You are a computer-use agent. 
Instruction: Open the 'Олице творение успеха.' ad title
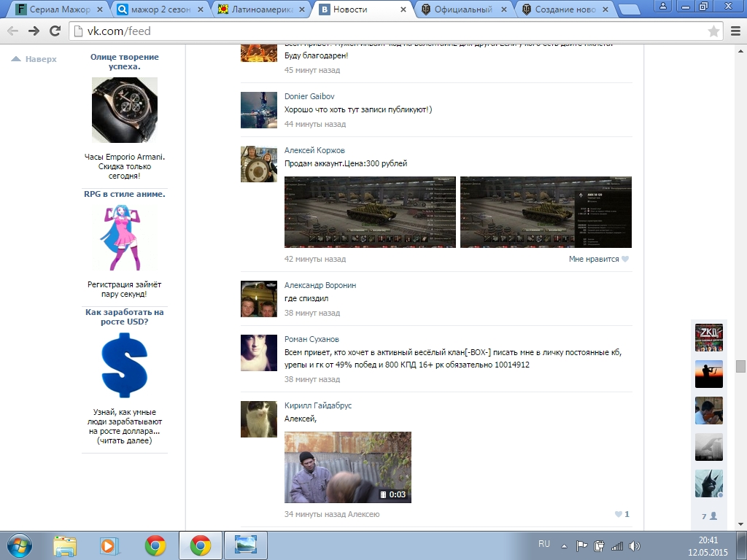click(x=124, y=61)
